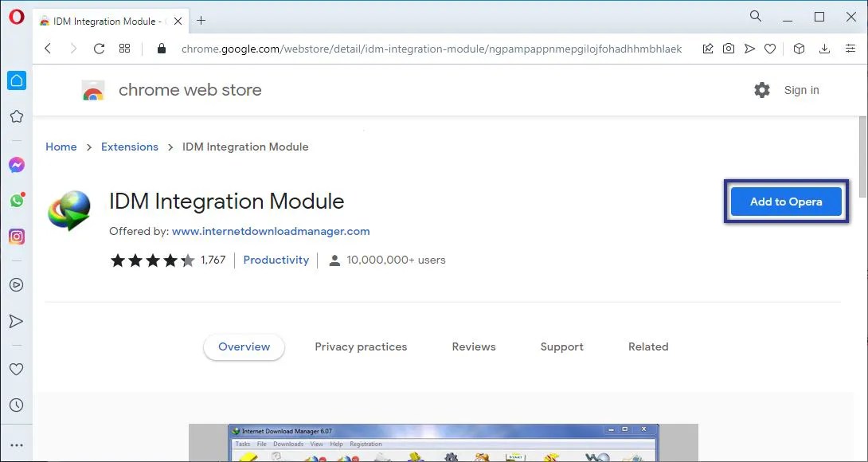Click the IDM extension logo image
This screenshot has width=868, height=462.
coord(69,210)
